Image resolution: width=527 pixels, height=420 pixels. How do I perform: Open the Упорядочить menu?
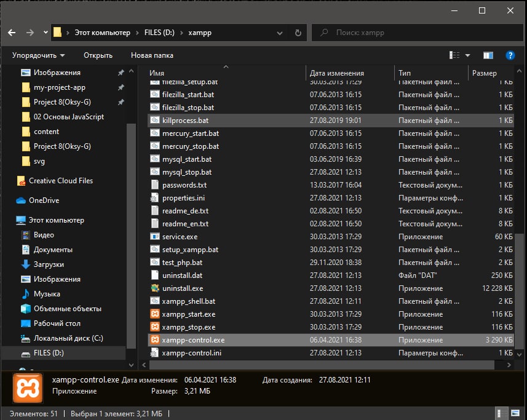[38, 55]
